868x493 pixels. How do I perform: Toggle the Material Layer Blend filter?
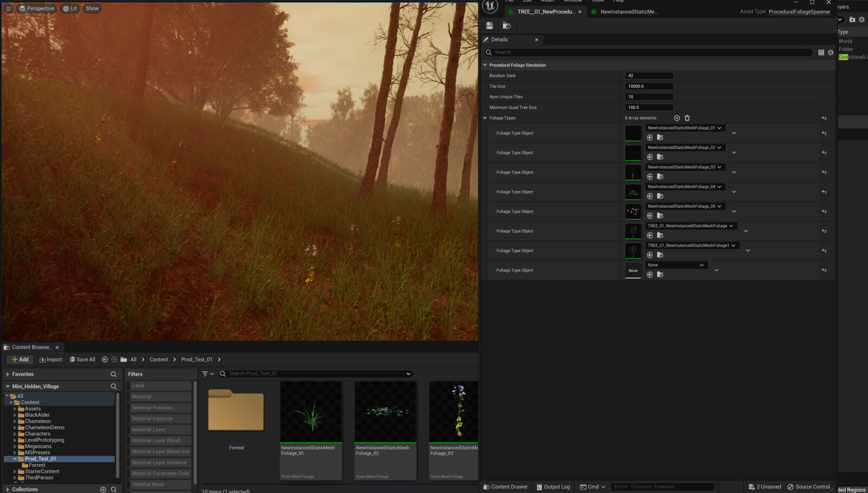click(159, 440)
